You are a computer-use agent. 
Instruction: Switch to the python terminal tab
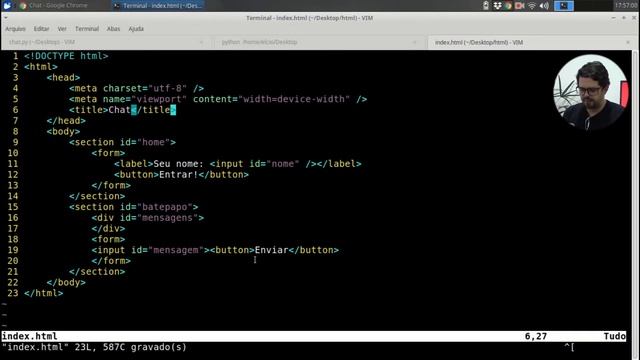coord(320,42)
